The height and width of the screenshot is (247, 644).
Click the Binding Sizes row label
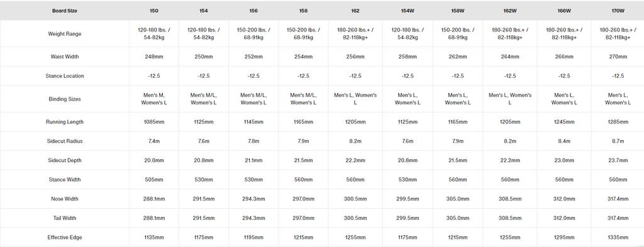point(65,99)
